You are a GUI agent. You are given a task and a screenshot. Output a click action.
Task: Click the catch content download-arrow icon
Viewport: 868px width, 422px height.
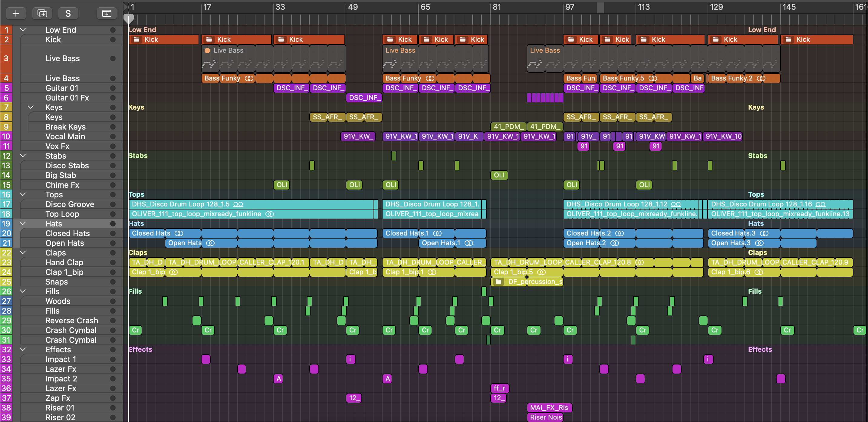point(107,14)
